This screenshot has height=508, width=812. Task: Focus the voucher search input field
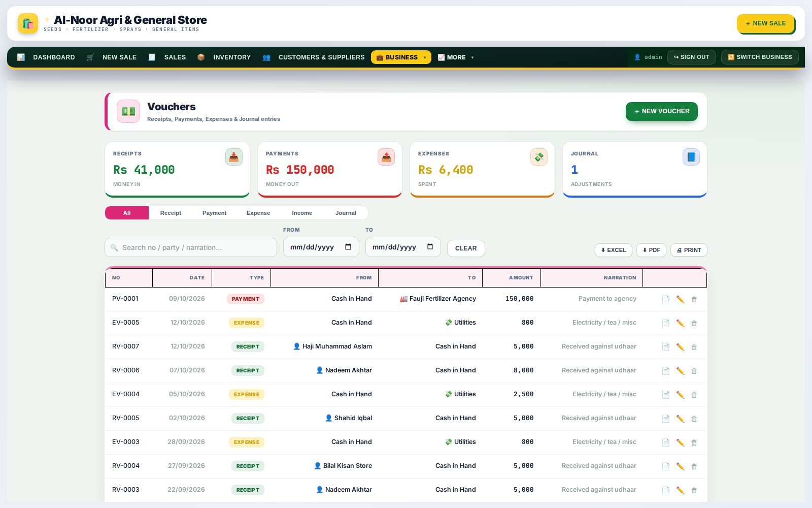(191, 247)
